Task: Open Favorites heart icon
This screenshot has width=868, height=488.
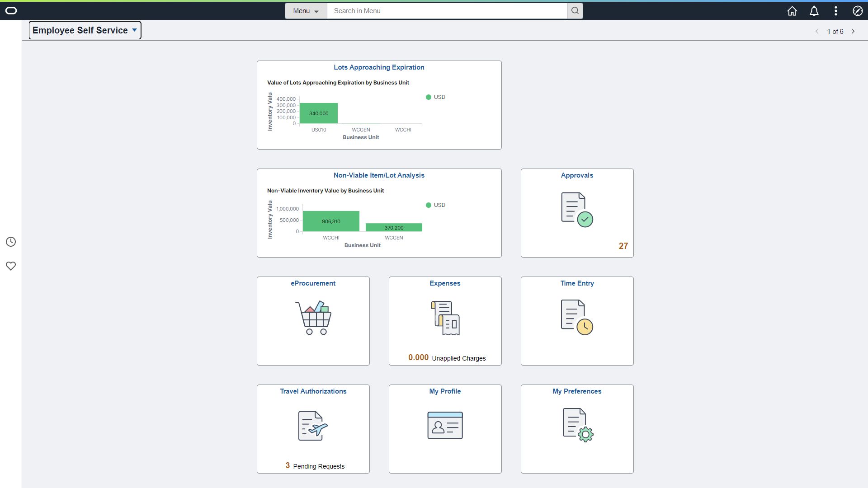Action: pos(11,266)
